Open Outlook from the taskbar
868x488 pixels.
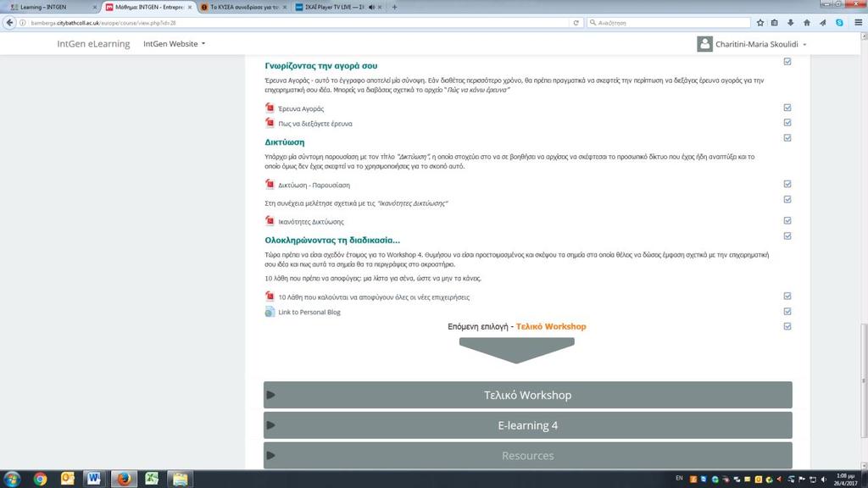(68, 478)
